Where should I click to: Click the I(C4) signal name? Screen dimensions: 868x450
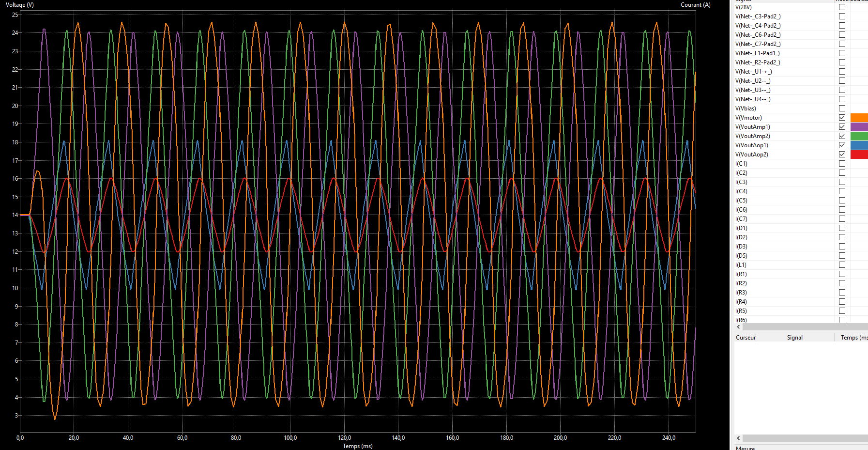(x=741, y=191)
